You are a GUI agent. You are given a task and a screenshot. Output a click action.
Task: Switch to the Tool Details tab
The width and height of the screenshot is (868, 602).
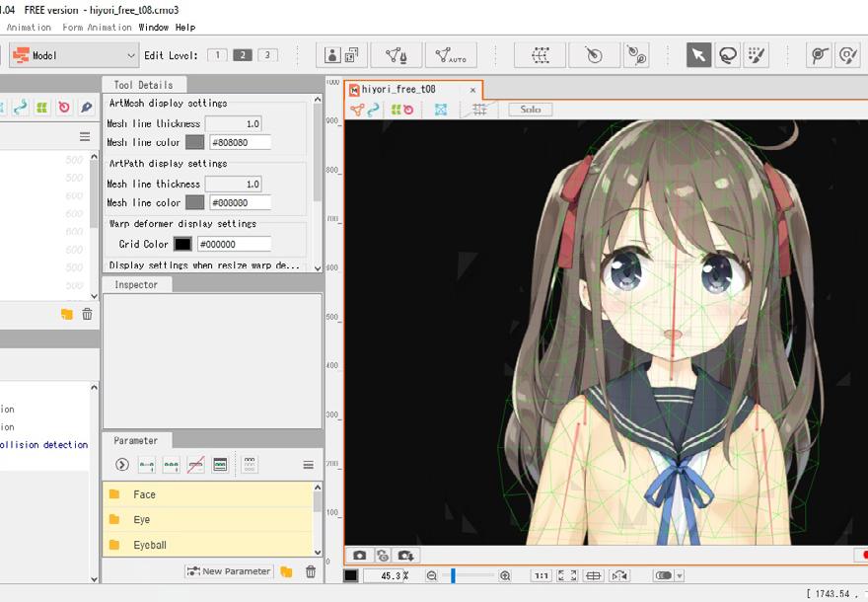click(143, 85)
